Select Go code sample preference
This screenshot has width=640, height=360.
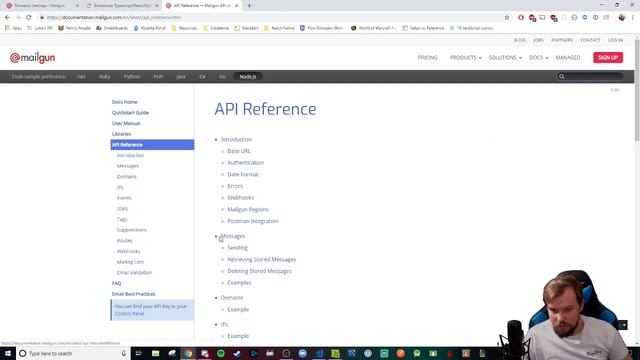(222, 77)
